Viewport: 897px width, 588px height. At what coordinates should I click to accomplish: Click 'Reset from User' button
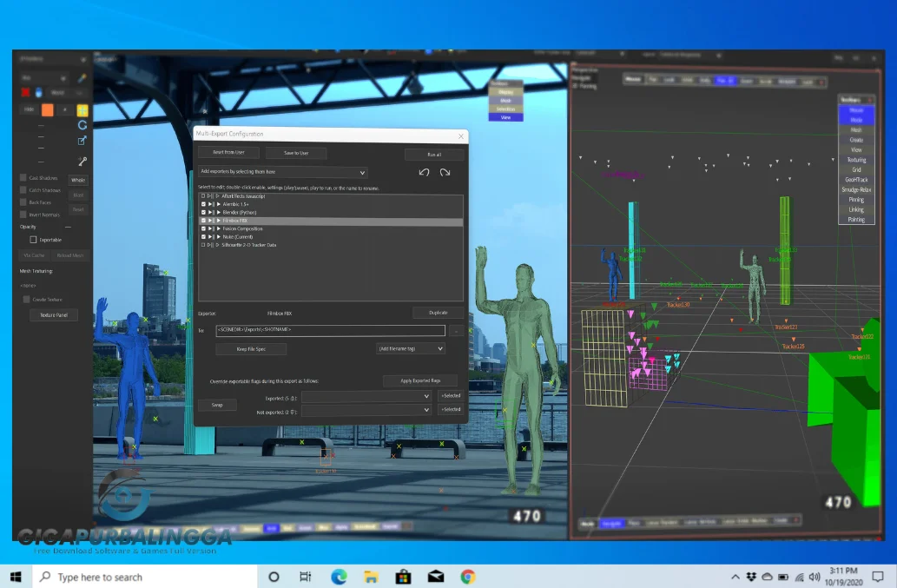(x=228, y=152)
